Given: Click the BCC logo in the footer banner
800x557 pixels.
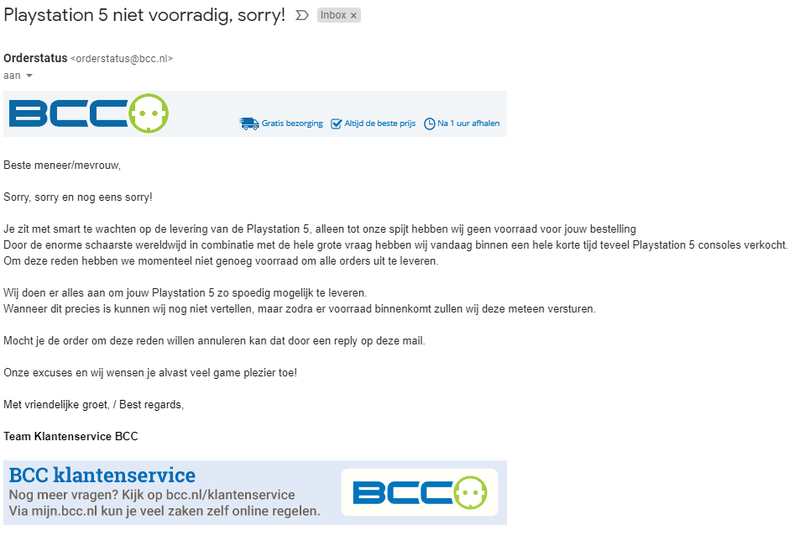Looking at the screenshot, I should pyautogui.click(x=419, y=492).
